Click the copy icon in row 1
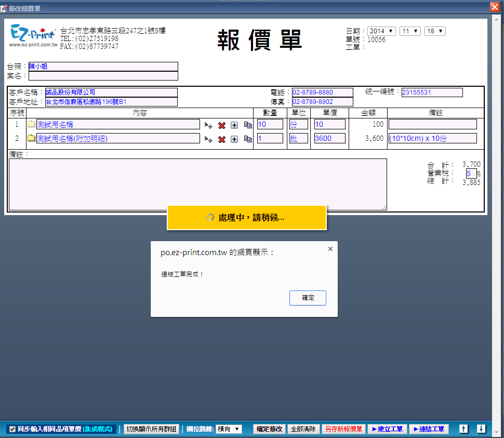The height and width of the screenshot is (438, 504). [248, 125]
